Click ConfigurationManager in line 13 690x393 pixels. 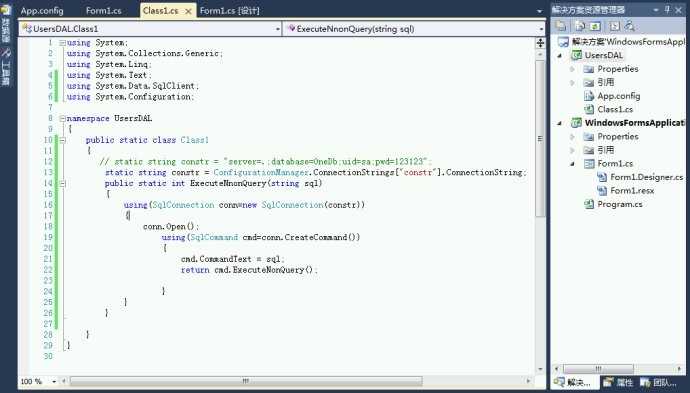(261, 173)
